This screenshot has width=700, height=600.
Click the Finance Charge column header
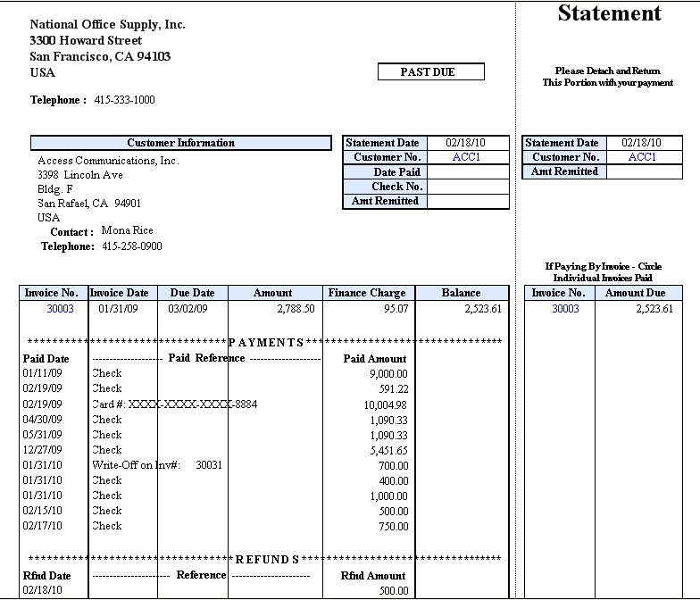[366, 293]
